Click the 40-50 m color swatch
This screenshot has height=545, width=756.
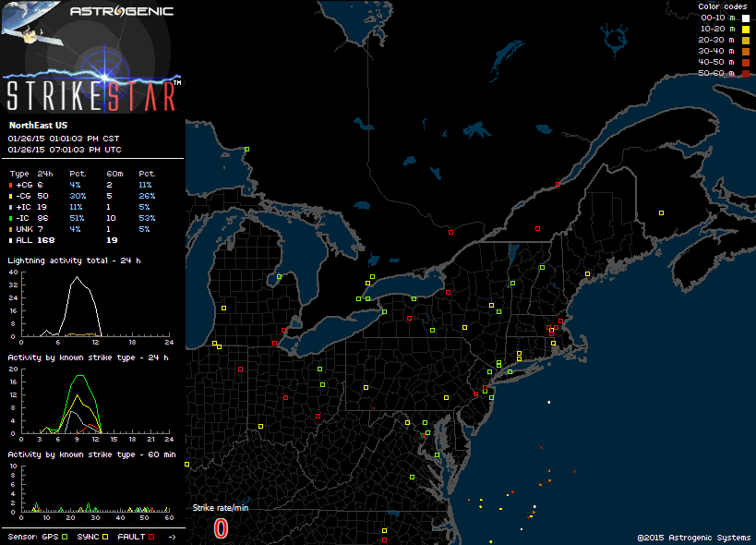(746, 63)
